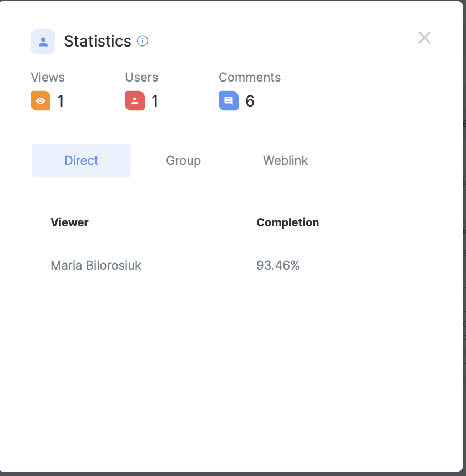Switch to the Group tab
The image size is (466, 476).
pos(183,160)
